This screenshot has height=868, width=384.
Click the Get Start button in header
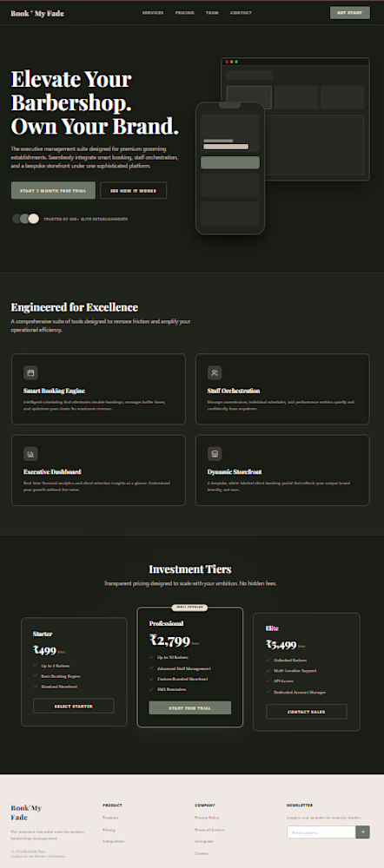click(349, 13)
